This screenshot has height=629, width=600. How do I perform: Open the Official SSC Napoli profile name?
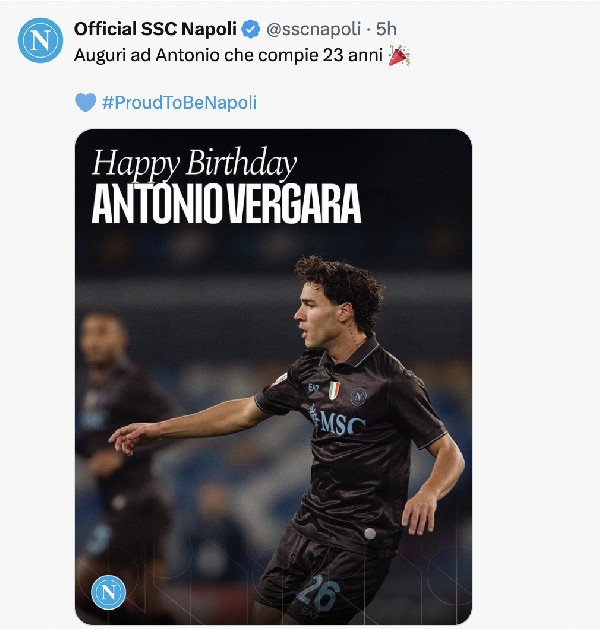[x=155, y=30]
